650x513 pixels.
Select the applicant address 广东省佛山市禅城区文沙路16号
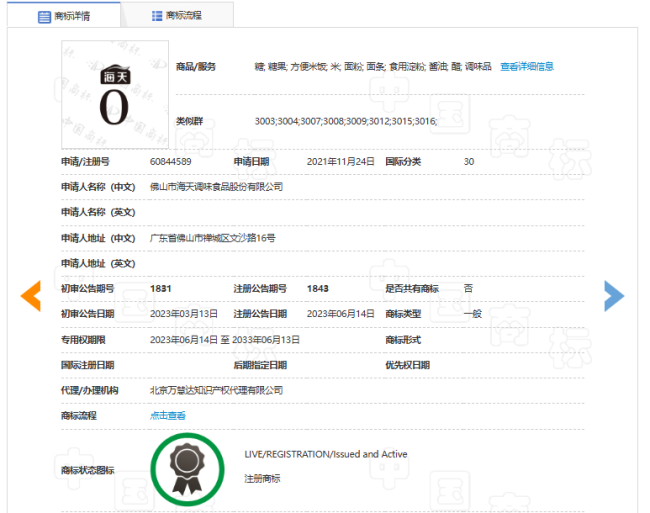click(212, 238)
